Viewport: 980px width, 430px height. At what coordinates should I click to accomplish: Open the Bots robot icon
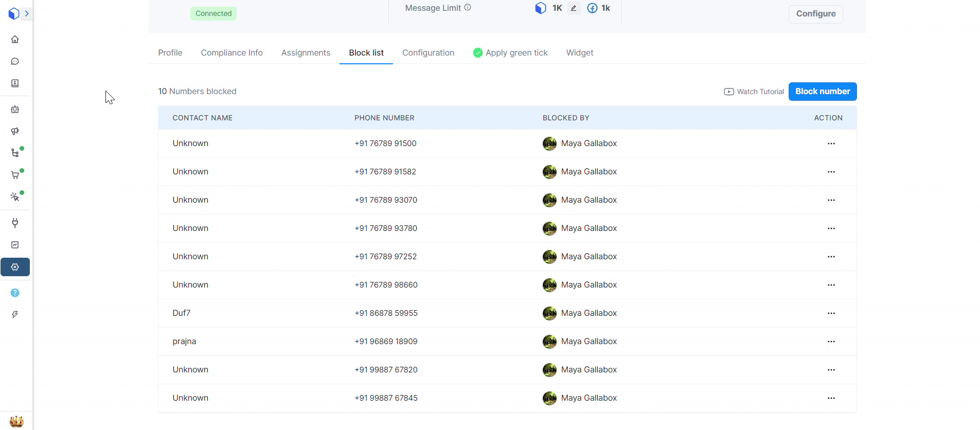pyautogui.click(x=15, y=110)
